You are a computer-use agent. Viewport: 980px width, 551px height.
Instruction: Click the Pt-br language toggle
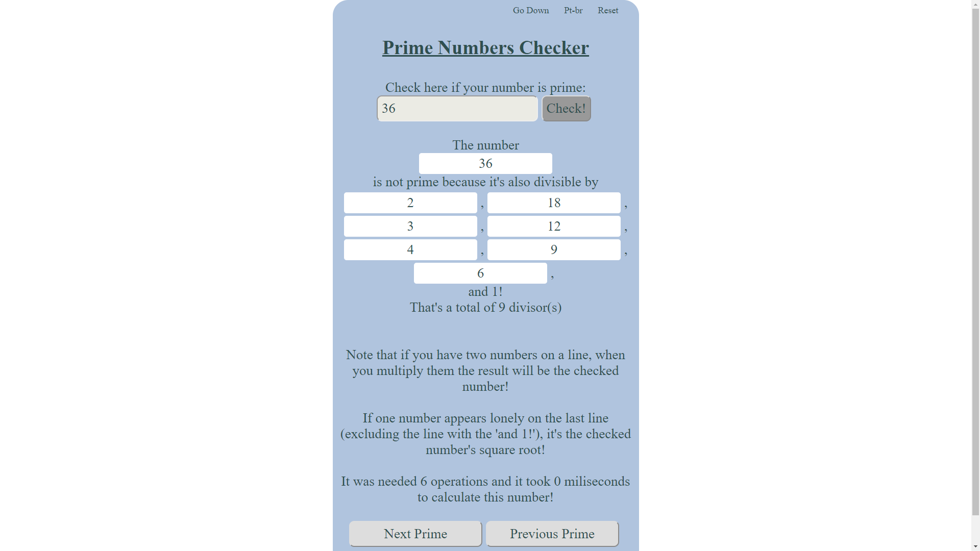point(574,10)
